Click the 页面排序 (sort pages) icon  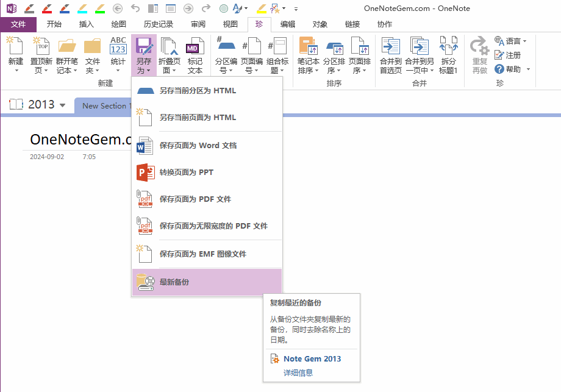[x=360, y=46]
